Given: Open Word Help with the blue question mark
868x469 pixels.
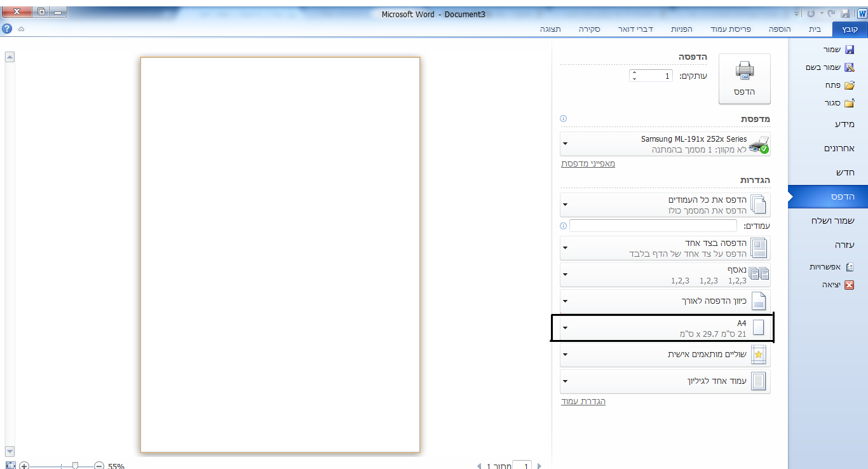Looking at the screenshot, I should 7,29.
